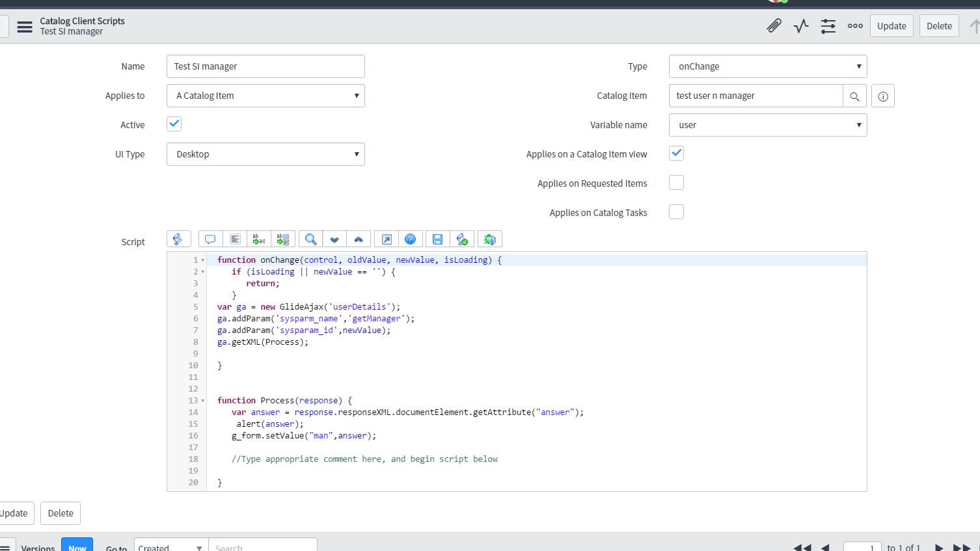Click the toggle comment speech bubble icon

coord(210,239)
